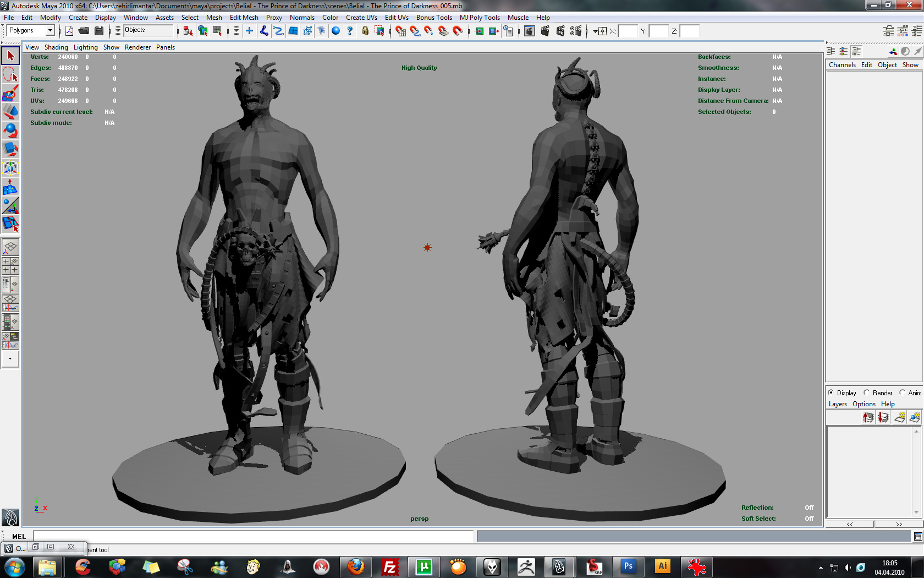Viewport: 924px width, 578px height.
Task: Toggle the lock selection padlock icon
Action: click(x=365, y=31)
